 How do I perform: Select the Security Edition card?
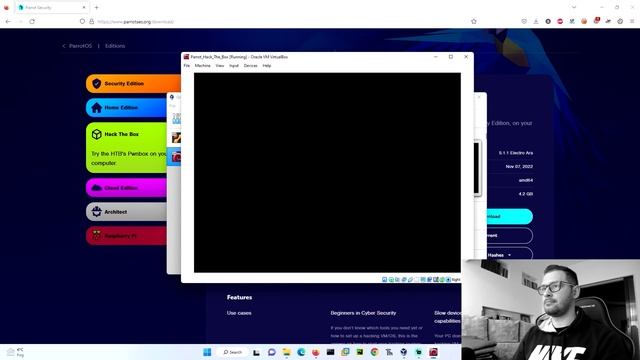(x=133, y=84)
